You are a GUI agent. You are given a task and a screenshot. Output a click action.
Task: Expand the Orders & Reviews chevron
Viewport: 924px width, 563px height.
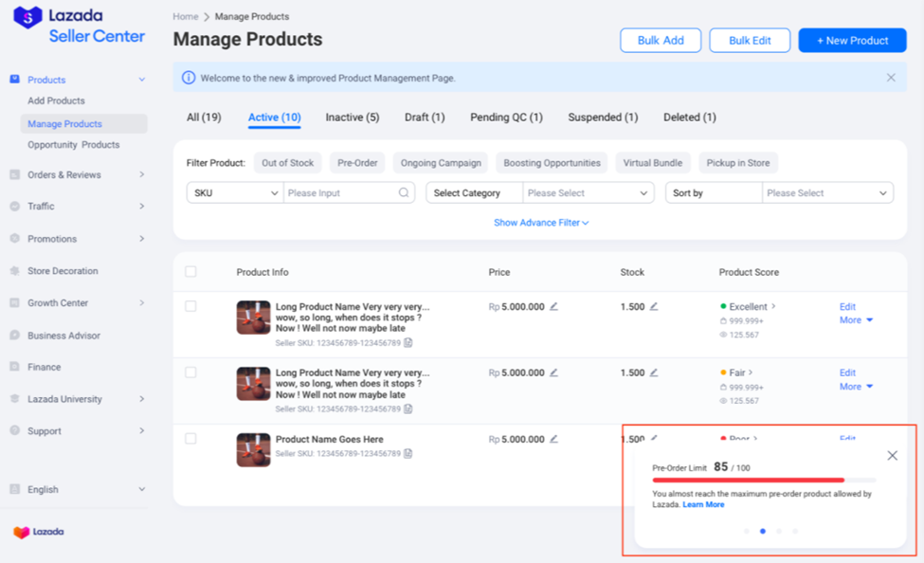click(x=142, y=174)
